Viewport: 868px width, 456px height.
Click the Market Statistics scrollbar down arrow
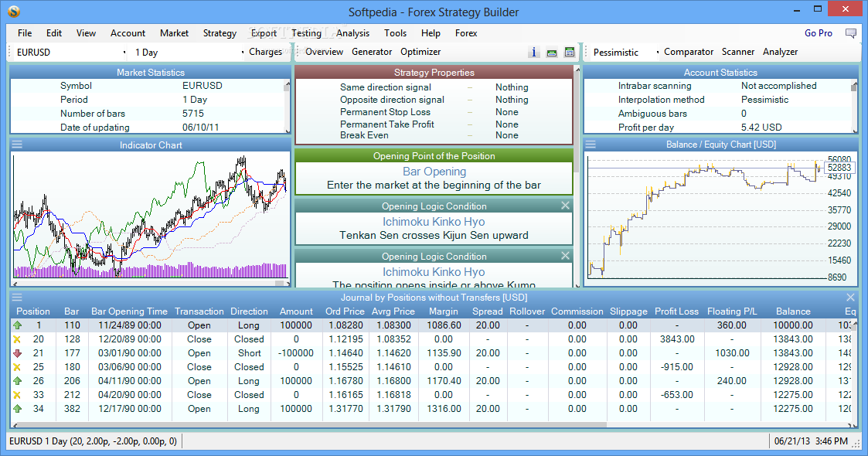point(288,131)
